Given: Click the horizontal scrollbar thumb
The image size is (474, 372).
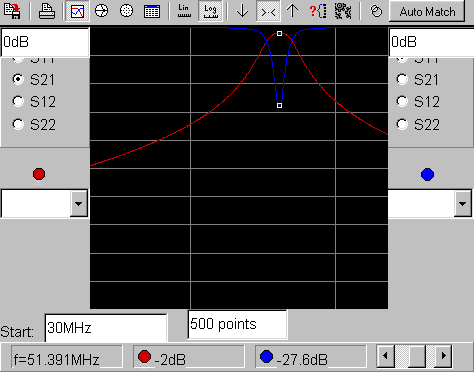Looking at the screenshot, I should click(417, 356).
